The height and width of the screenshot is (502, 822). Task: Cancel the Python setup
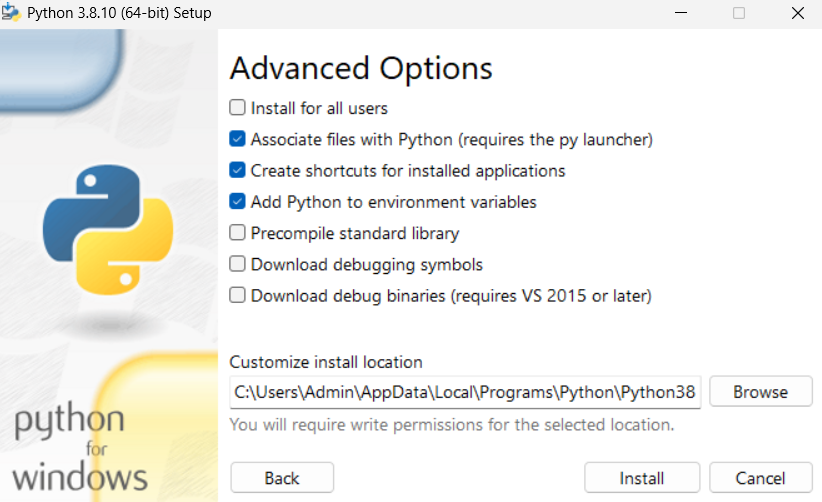761,478
